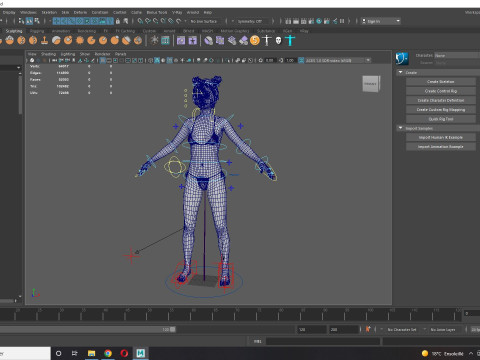Click the time slider ruler
480x360 pixels.
[x=231, y=314]
